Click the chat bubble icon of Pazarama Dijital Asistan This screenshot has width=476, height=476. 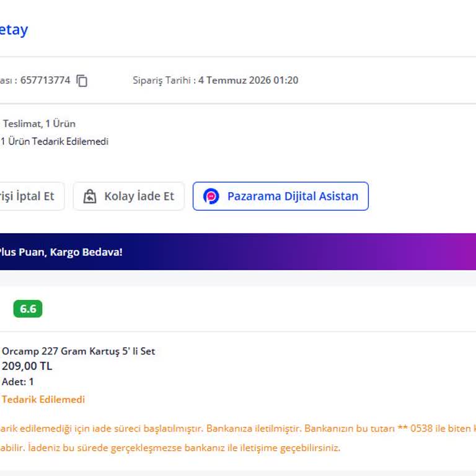point(211,196)
